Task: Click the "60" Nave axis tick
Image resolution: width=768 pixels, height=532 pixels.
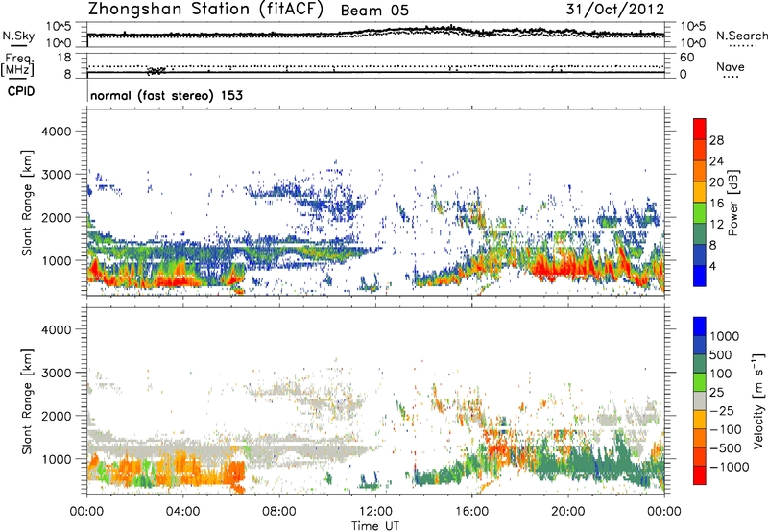Action: 686,58
